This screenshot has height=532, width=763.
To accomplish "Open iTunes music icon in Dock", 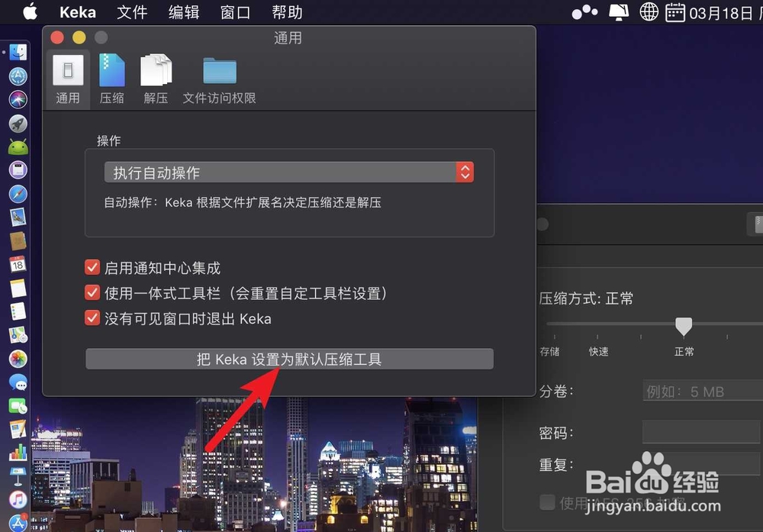I will (18, 499).
